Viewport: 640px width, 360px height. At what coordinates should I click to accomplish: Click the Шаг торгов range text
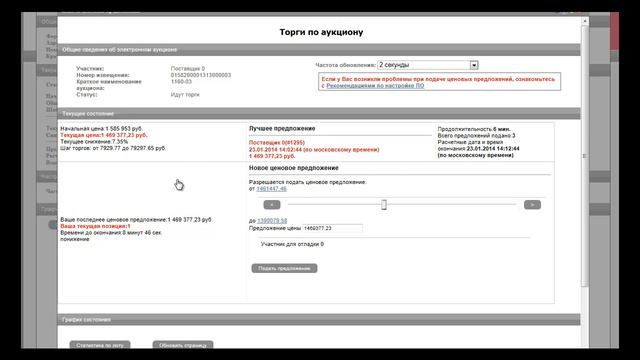pyautogui.click(x=113, y=148)
